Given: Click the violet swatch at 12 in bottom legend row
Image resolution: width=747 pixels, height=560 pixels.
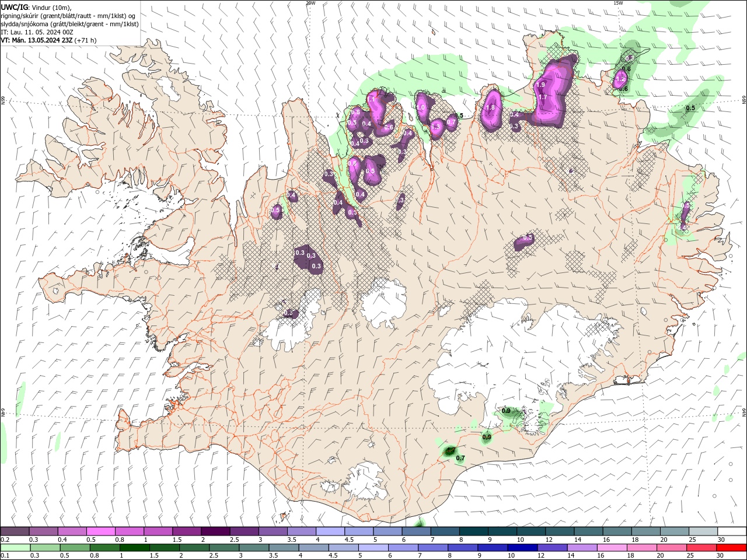Looking at the screenshot, I should point(551,548).
